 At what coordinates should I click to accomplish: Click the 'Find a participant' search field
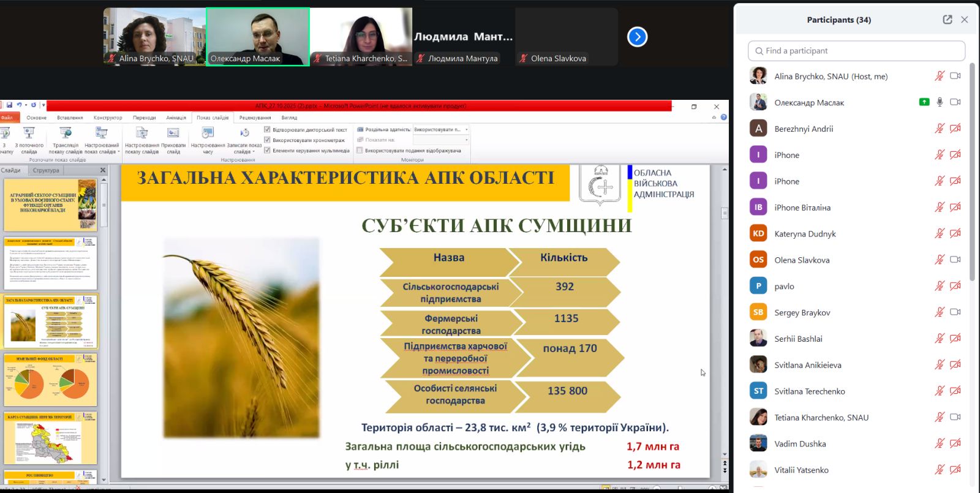pyautogui.click(x=856, y=51)
